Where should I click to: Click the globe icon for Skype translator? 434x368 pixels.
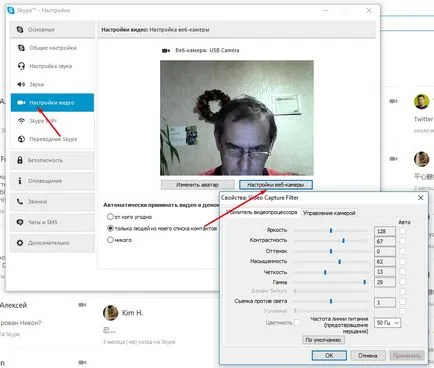click(x=21, y=139)
